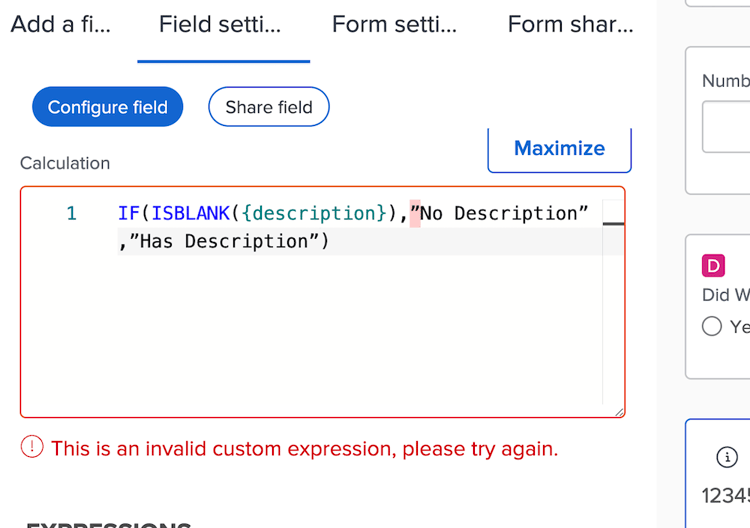The width and height of the screenshot is (750, 528).
Task: Click the resize handle in the editor corner
Action: [619, 412]
